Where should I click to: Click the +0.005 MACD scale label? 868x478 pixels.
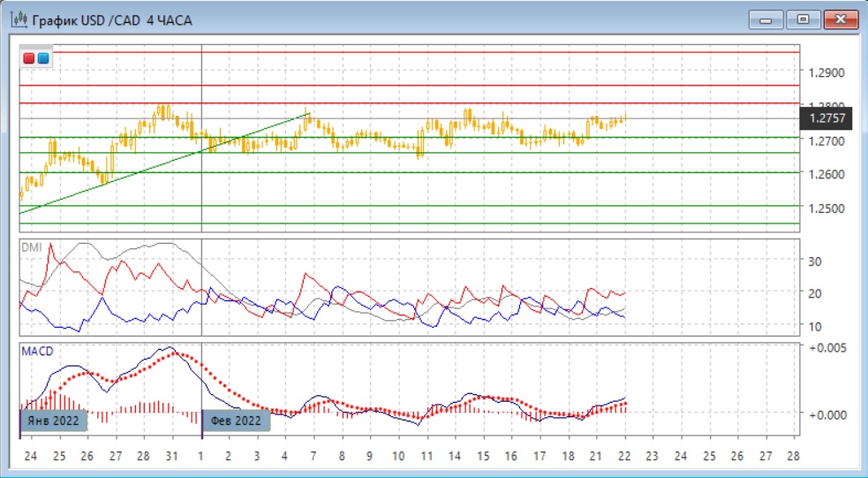point(828,347)
